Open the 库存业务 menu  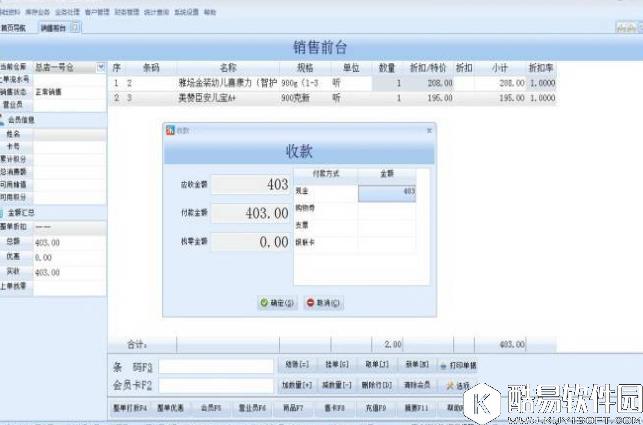click(37, 12)
